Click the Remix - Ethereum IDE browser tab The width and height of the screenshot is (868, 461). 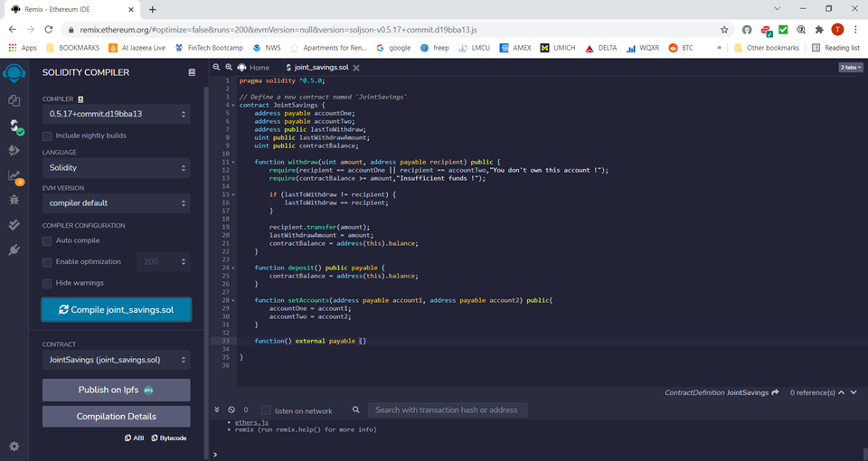pyautogui.click(x=71, y=9)
